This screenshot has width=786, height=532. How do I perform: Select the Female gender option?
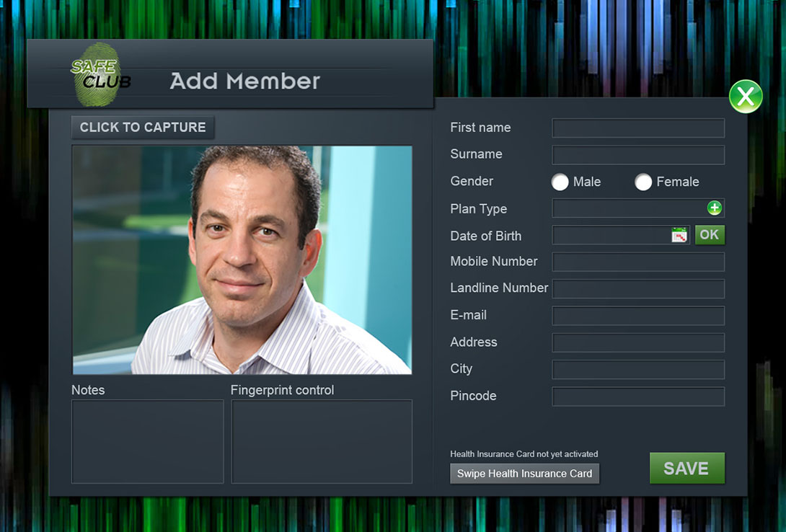(x=643, y=182)
